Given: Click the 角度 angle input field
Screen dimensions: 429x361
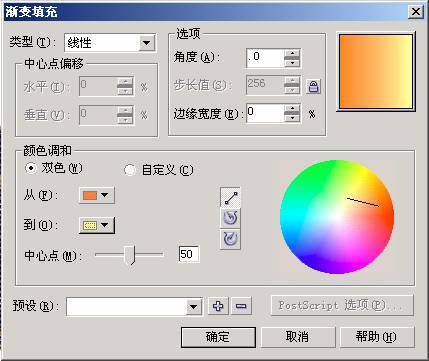Looking at the screenshot, I should point(265,58).
